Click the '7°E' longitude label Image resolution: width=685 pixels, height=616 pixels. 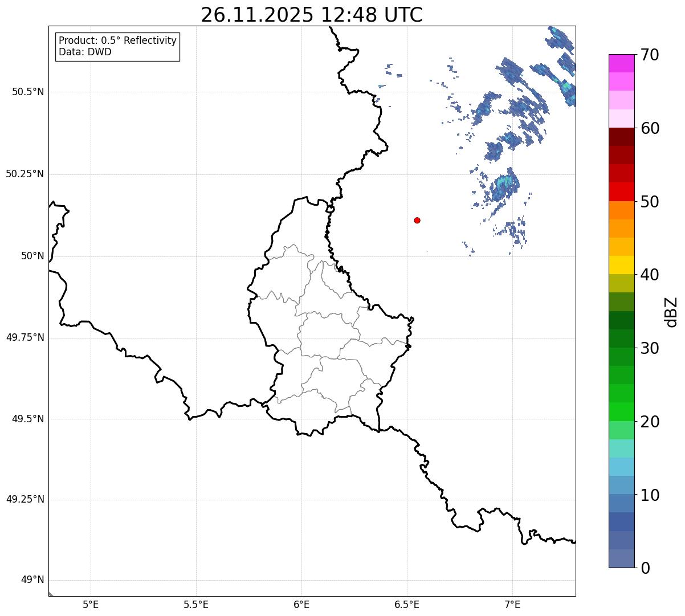[x=512, y=604]
